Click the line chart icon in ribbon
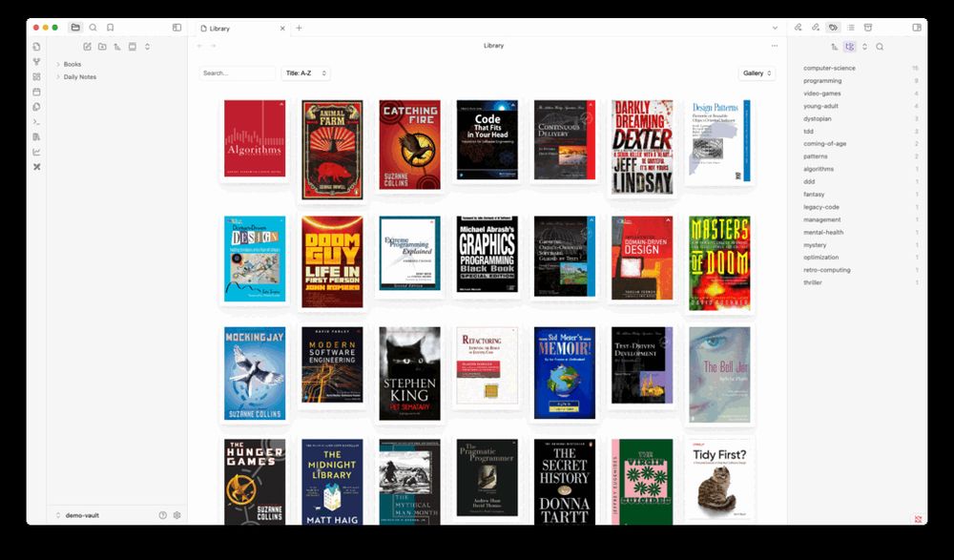Screen dimensions: 954x560 pos(36,152)
